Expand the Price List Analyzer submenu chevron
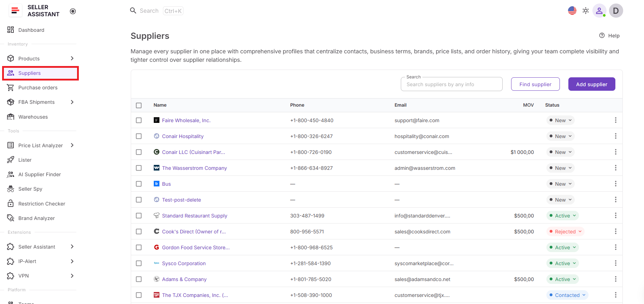The width and height of the screenshot is (644, 304). [x=72, y=145]
